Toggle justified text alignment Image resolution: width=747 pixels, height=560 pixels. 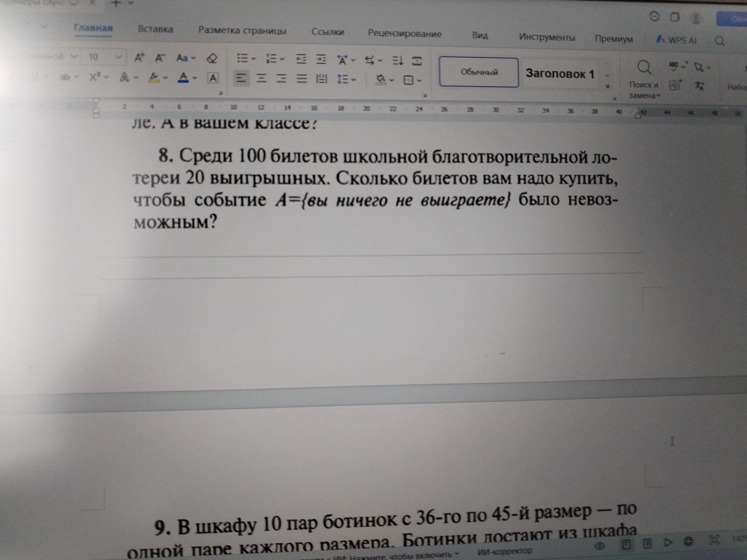tap(302, 79)
